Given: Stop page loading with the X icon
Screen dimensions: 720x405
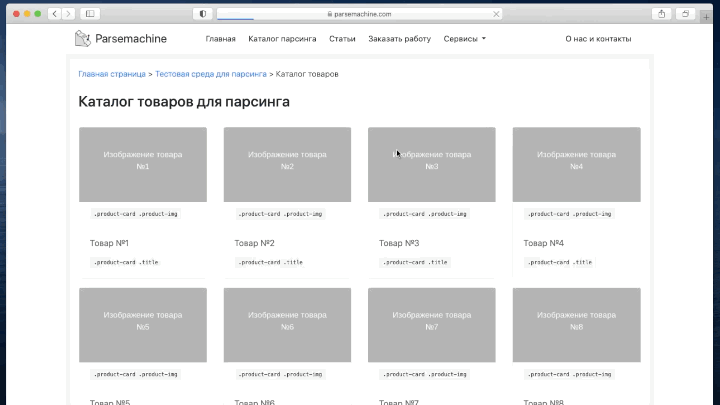Looking at the screenshot, I should [496, 14].
